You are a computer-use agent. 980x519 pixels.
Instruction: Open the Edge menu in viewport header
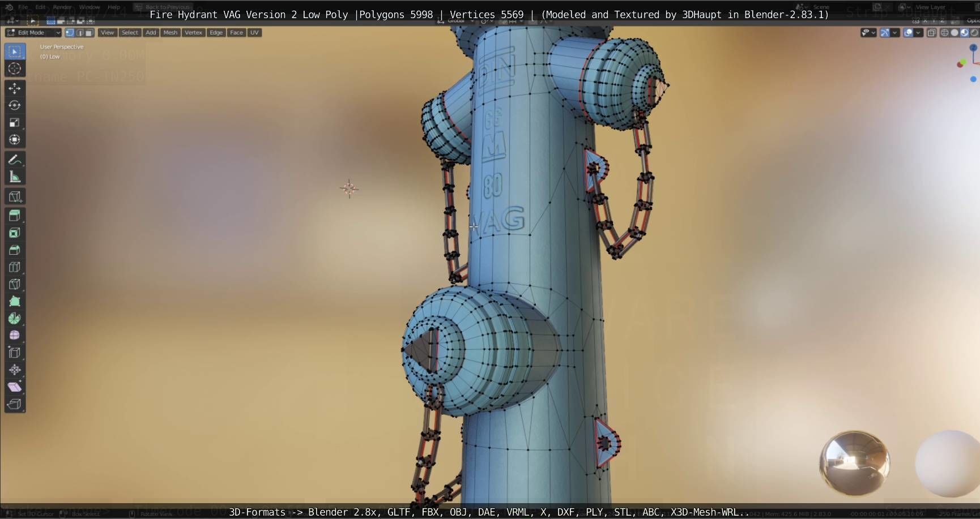point(216,33)
